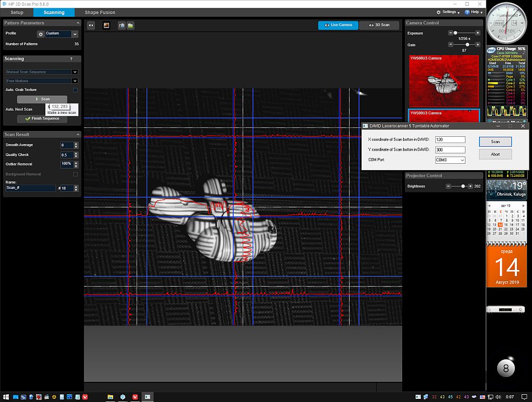
Task: Open profile settings gear icon
Action: pyautogui.click(x=41, y=34)
